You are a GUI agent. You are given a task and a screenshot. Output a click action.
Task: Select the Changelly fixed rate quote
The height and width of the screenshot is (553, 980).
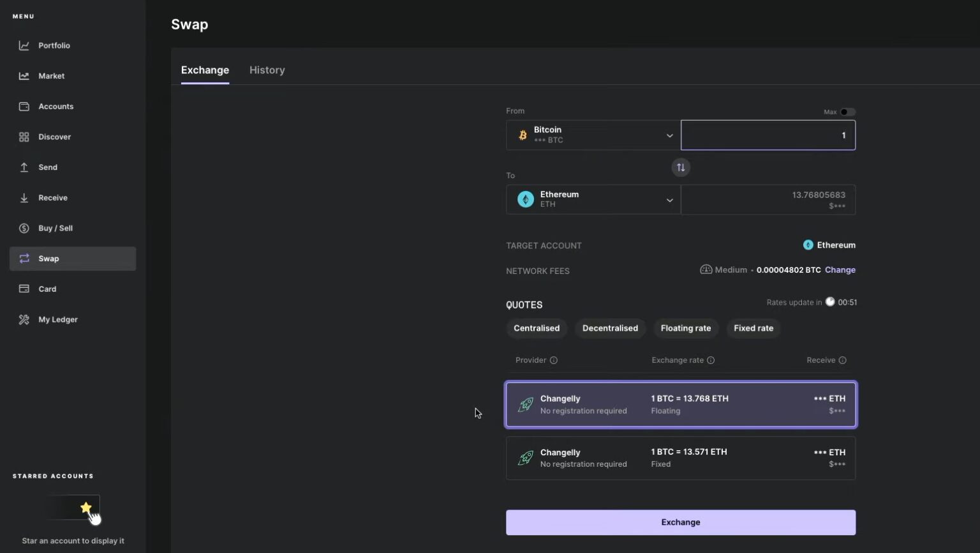[680, 458]
